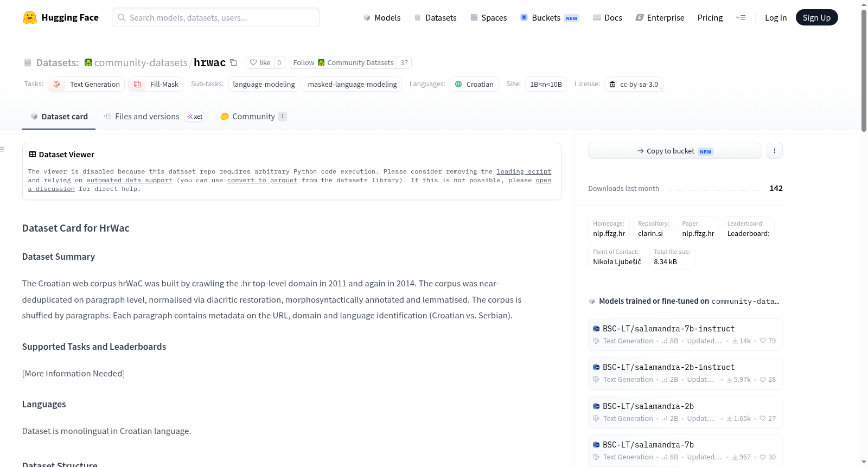Click the Community tab emoji icon

(x=225, y=116)
